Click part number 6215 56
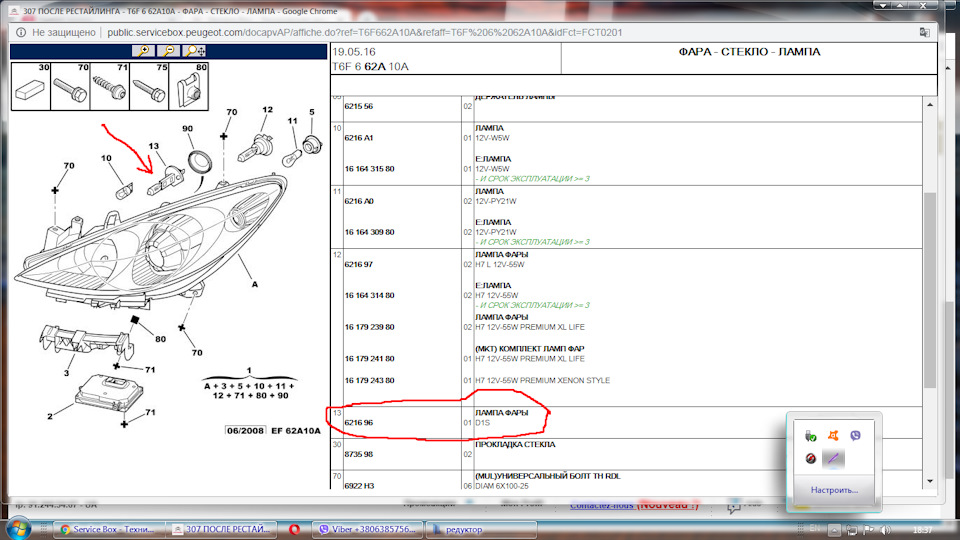This screenshot has width=960, height=540. pyautogui.click(x=358, y=106)
